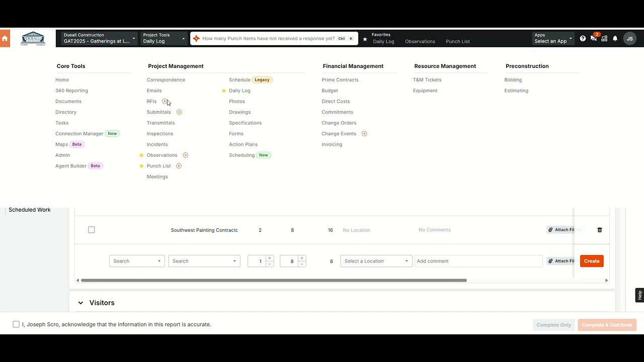Check the accuracy acknowledgement checkbox
Screen dimensions: 644x362
point(16,324)
